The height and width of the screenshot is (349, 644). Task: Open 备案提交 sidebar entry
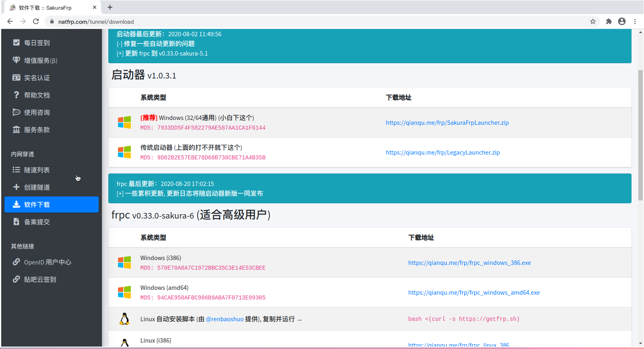pos(52,221)
